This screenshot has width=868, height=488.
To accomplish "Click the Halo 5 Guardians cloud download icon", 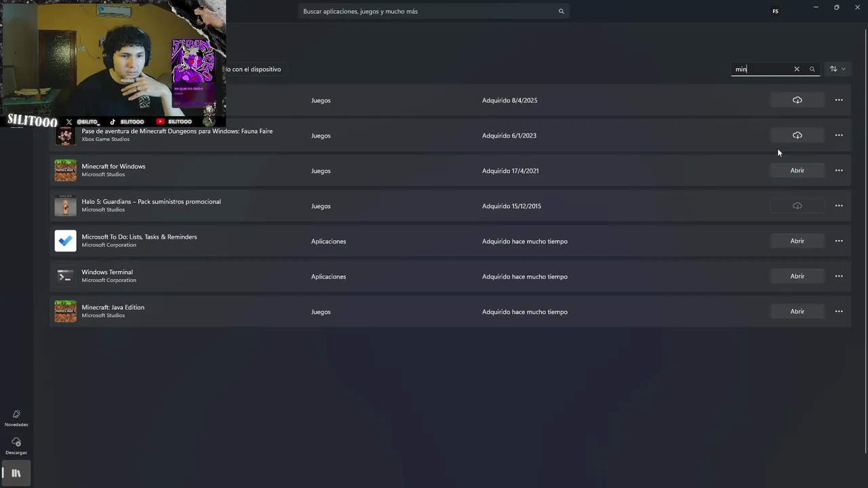I will [x=797, y=206].
